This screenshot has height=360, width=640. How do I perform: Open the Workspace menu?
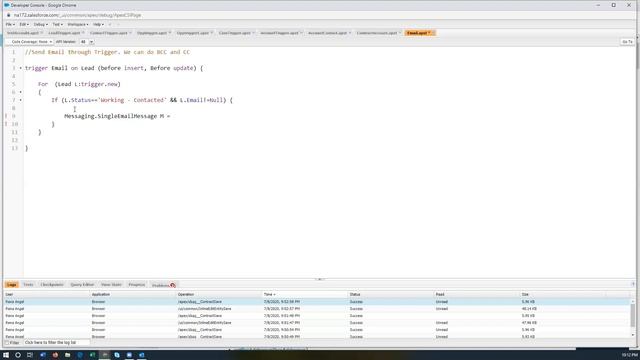78,24
